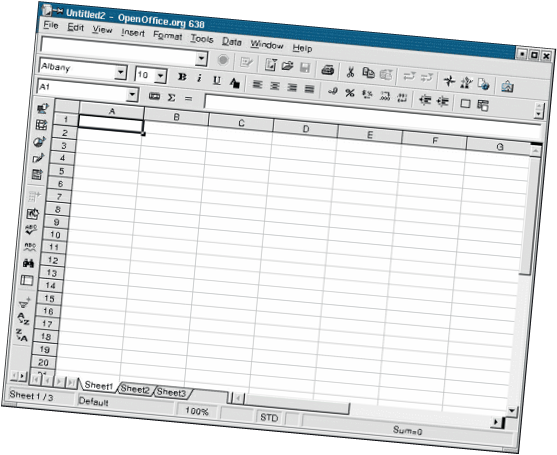
Task: Expand the Albany font name dropdown
Action: tap(121, 72)
